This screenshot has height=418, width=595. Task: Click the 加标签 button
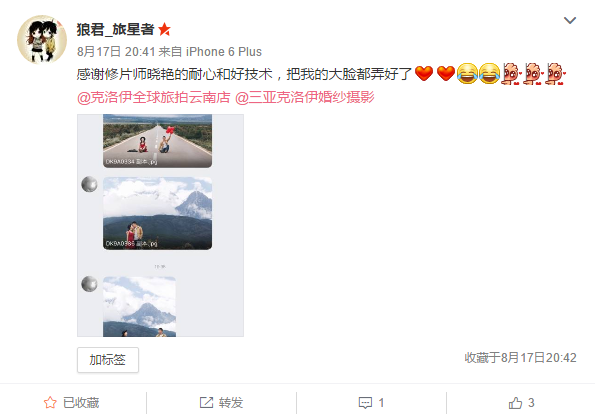(108, 360)
